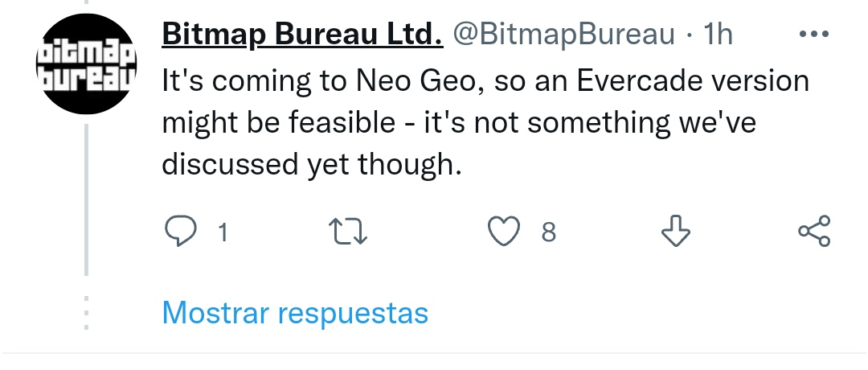Click the horizontal divider below Mostrar respuestas
This screenshot has width=868, height=370.
434,353
